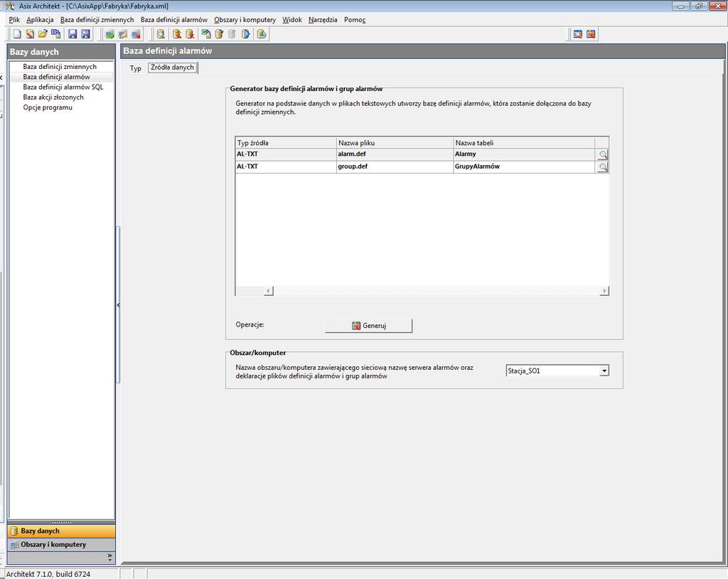This screenshot has height=579, width=728.
Task: Select Opcje programu in sidebar
Action: 48,107
